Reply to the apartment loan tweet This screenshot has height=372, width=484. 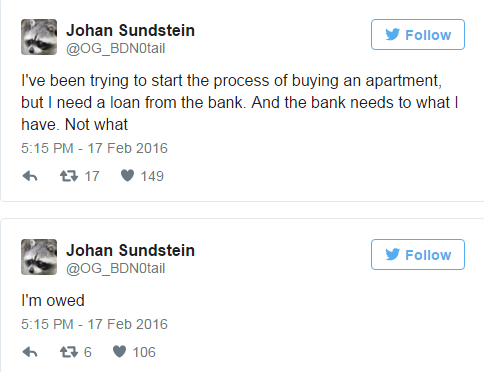pos(30,176)
